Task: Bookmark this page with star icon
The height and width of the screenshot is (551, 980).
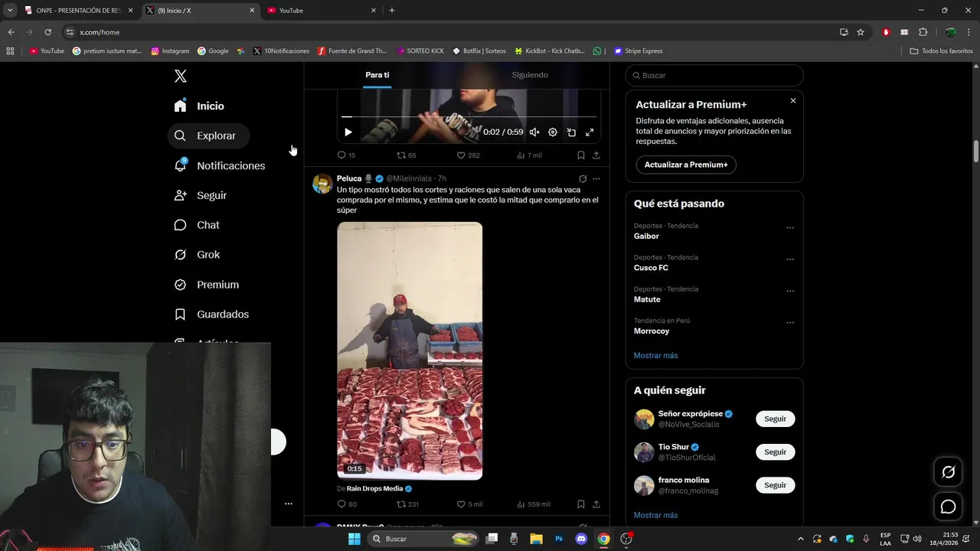Action: coord(861,32)
